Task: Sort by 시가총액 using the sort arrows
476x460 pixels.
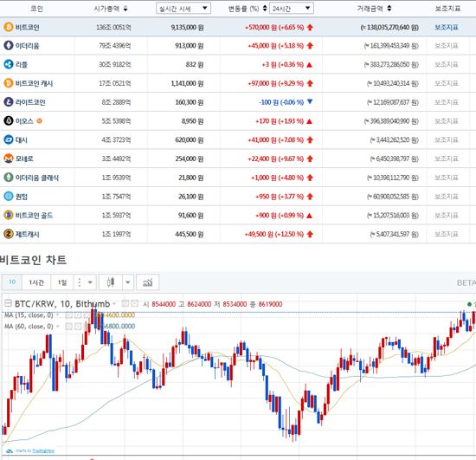Action: pos(125,9)
